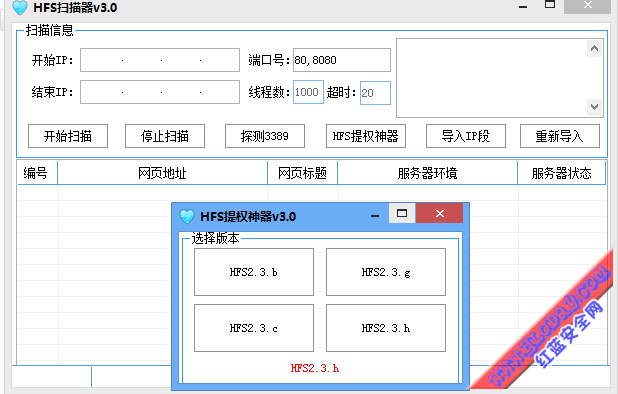The height and width of the screenshot is (394, 618).
Task: Click inside the imported IP list text area
Action: pyautogui.click(x=491, y=78)
